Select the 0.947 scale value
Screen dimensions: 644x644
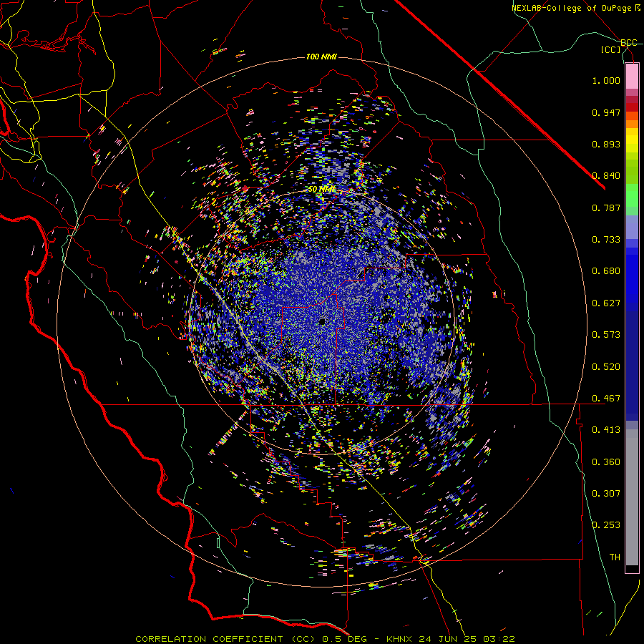click(x=606, y=112)
